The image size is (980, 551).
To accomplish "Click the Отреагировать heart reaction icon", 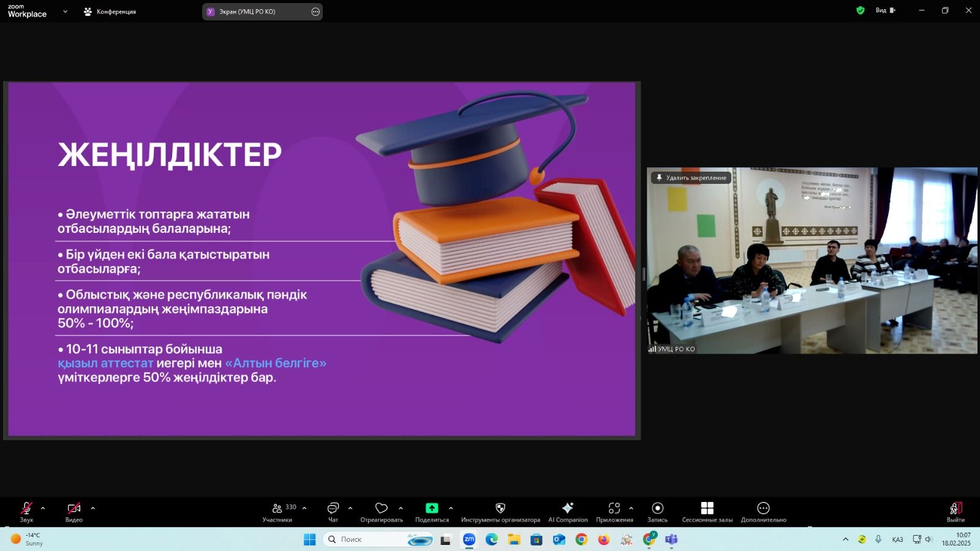I will pos(381,512).
